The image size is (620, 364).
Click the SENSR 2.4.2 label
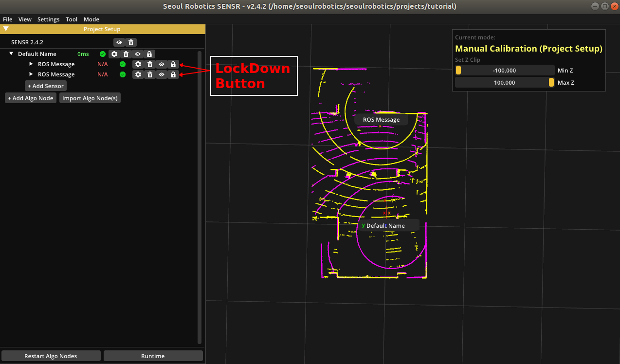(x=27, y=42)
